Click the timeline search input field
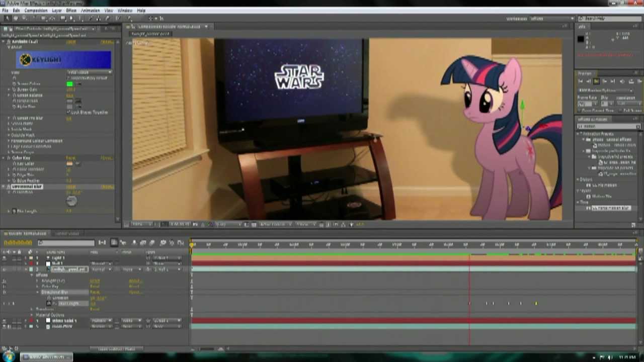 tap(65, 243)
